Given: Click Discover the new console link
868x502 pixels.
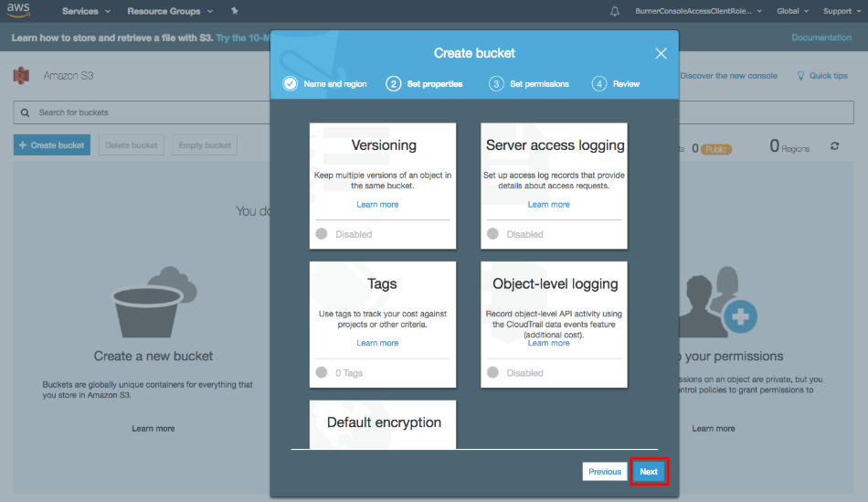Looking at the screenshot, I should (x=728, y=75).
